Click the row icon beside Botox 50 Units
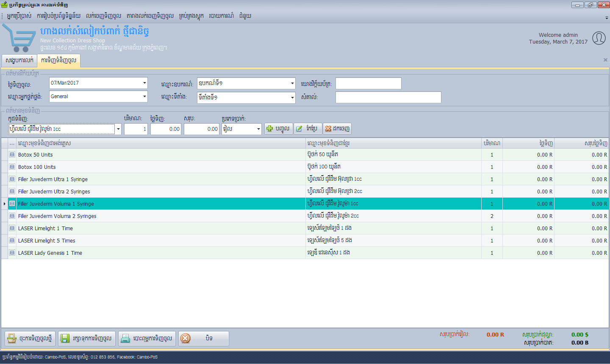 click(x=12, y=154)
